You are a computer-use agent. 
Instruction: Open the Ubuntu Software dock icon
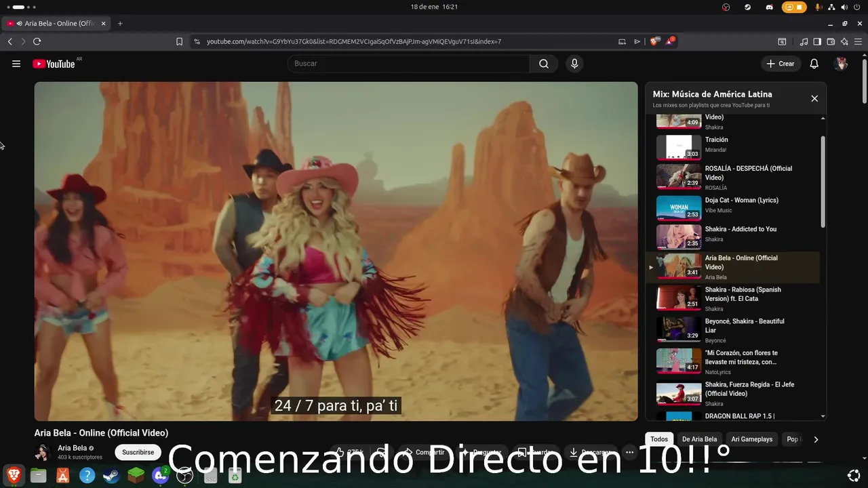pos(63,475)
